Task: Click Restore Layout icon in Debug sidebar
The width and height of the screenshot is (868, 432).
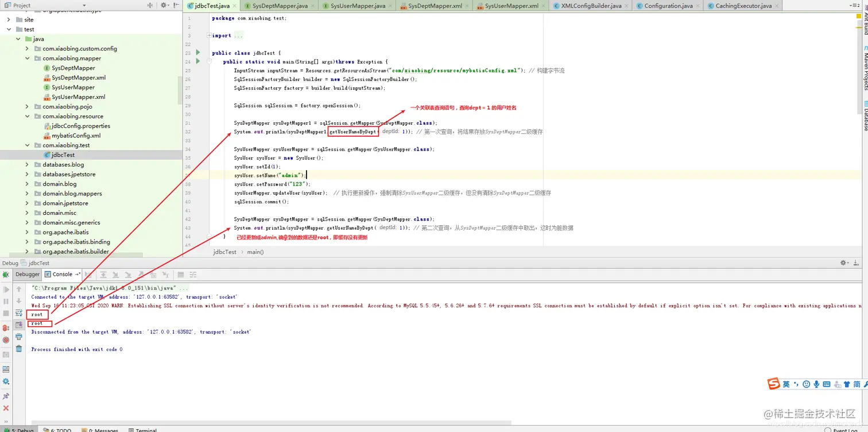Action: [x=6, y=369]
